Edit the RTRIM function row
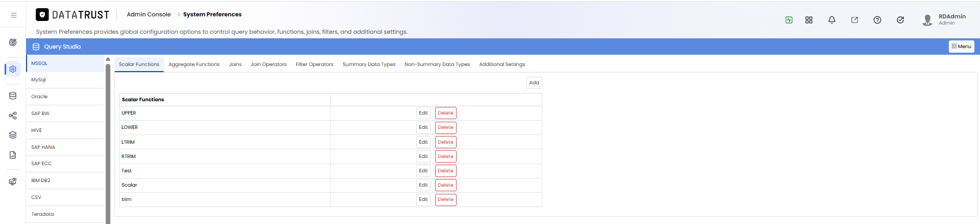980x224 pixels. pyautogui.click(x=423, y=156)
